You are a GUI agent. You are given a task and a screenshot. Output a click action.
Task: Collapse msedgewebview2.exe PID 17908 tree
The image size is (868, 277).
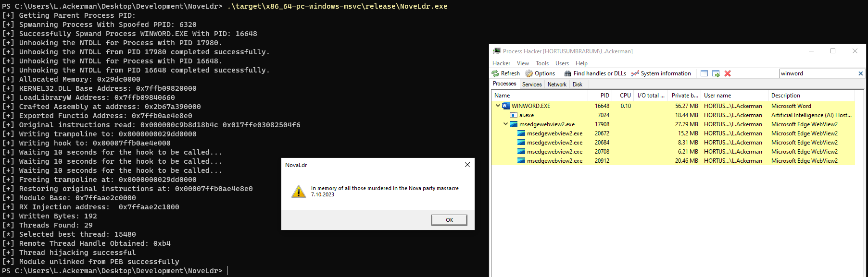click(x=505, y=124)
